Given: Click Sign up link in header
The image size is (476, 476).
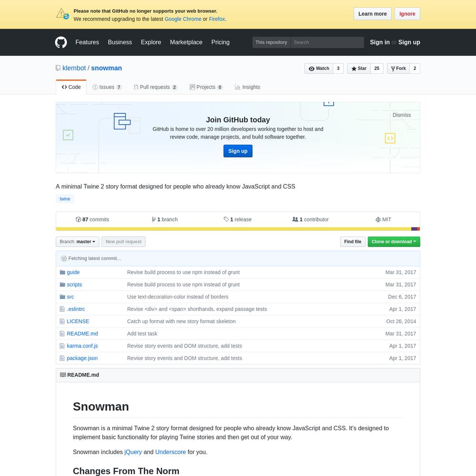Looking at the screenshot, I should [x=409, y=42].
